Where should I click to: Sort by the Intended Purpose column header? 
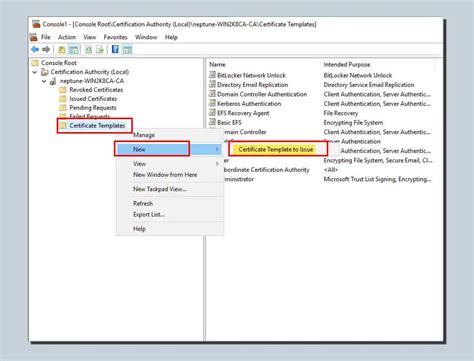[347, 64]
